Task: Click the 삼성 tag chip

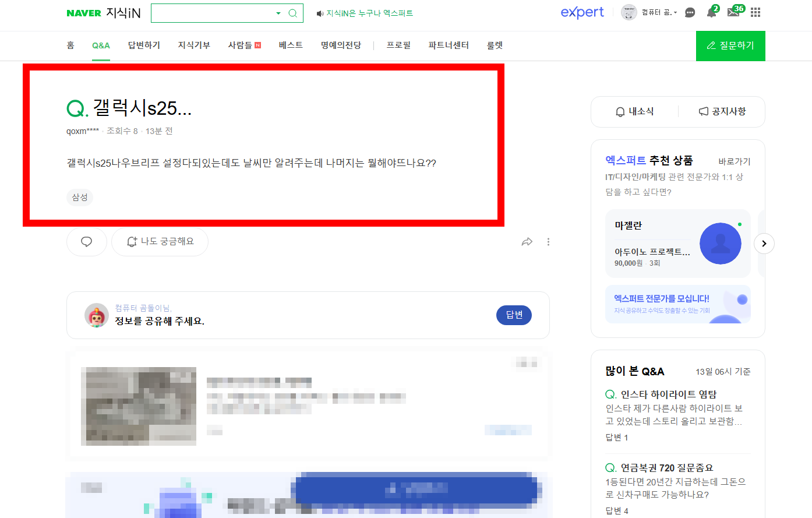Action: click(x=80, y=198)
